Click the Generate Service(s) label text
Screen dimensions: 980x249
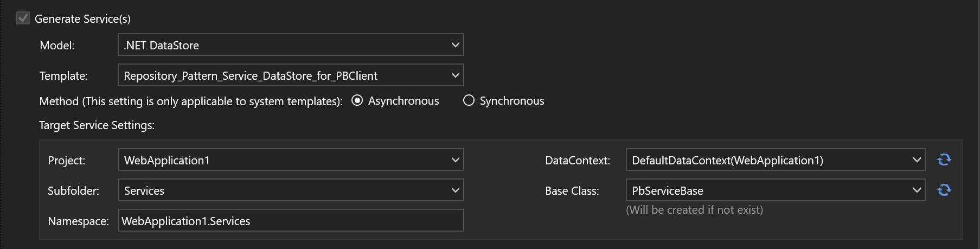click(x=82, y=19)
